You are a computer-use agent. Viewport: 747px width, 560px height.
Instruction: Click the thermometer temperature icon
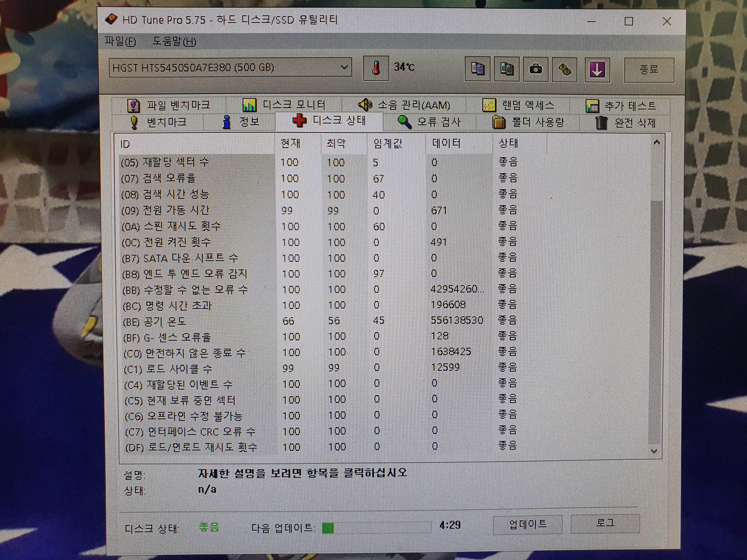[376, 68]
